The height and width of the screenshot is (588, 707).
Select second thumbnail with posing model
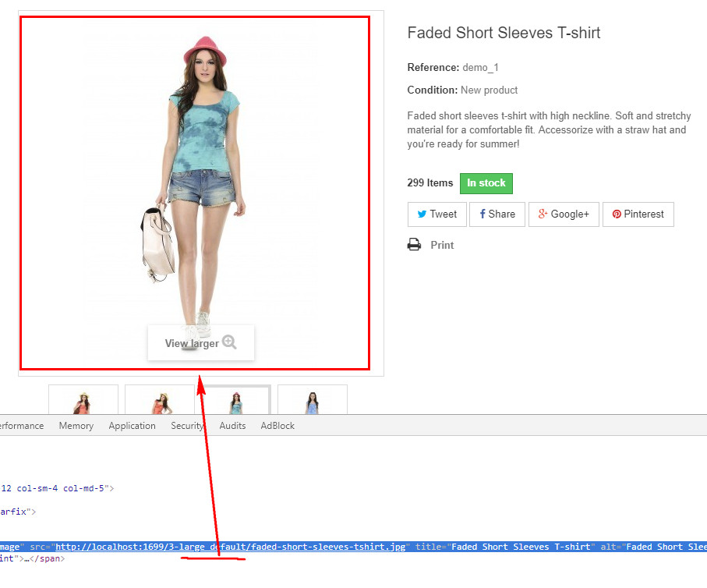tap(160, 400)
